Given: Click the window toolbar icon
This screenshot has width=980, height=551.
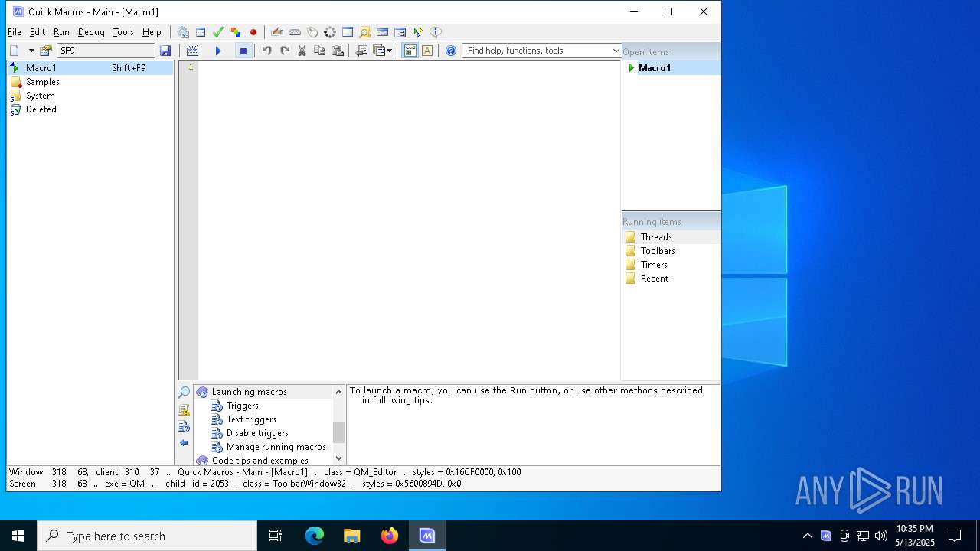Looking at the screenshot, I should tap(348, 32).
